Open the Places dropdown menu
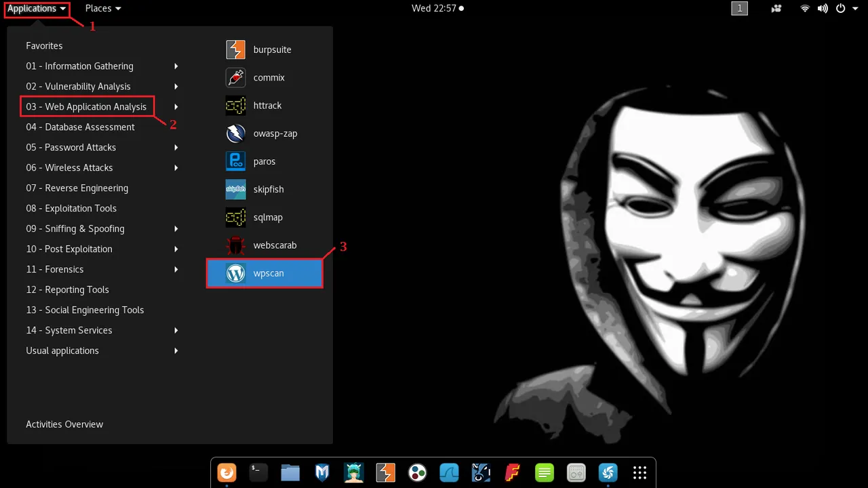 click(103, 9)
